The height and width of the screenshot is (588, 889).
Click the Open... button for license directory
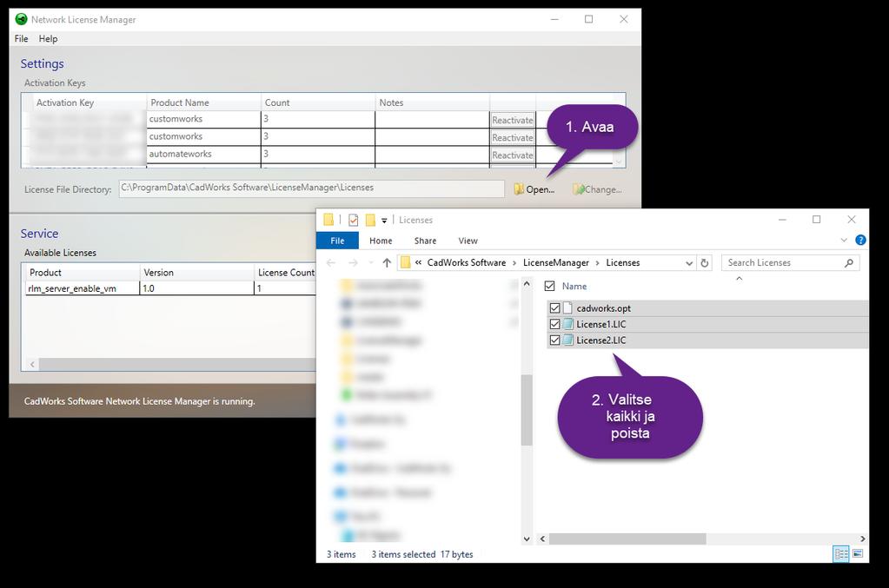pyautogui.click(x=534, y=189)
